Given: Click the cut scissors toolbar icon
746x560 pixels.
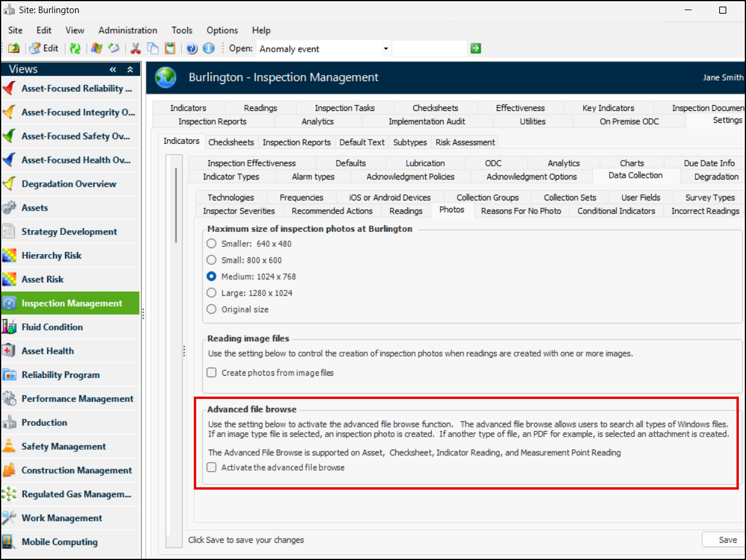Looking at the screenshot, I should (136, 48).
